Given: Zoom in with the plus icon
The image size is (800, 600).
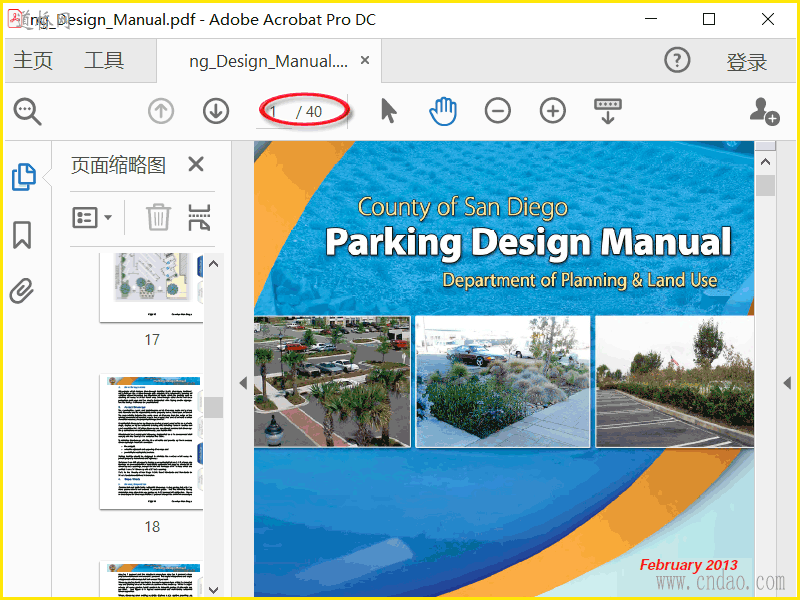Looking at the screenshot, I should tap(553, 111).
